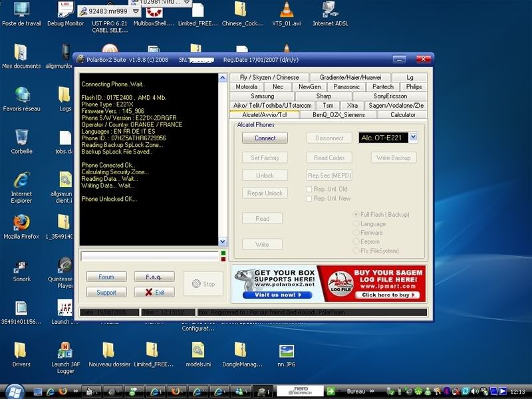Image resolution: width=532 pixels, height=399 pixels.
Task: Expand Bureau toolbar chevron in taskbar
Action: click(x=372, y=391)
